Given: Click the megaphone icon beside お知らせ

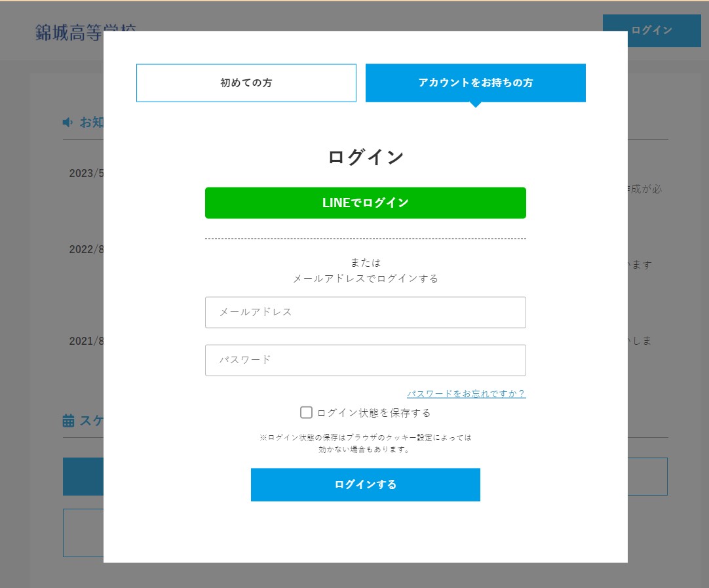Looking at the screenshot, I should (67, 123).
